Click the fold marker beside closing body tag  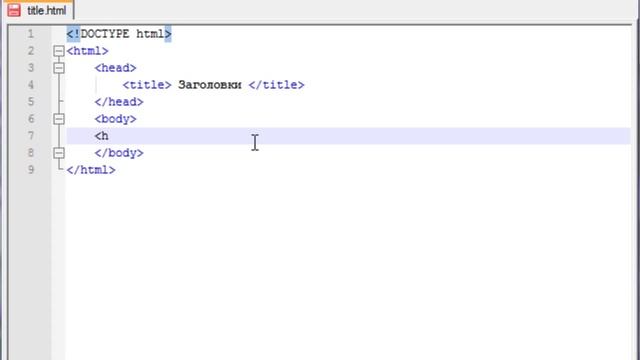[x=59, y=153]
